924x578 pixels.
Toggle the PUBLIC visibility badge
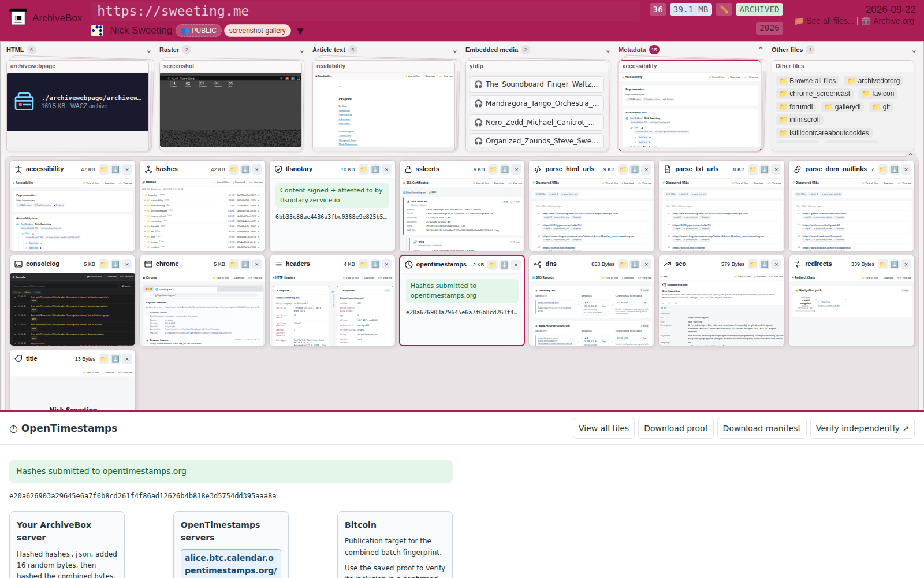(x=199, y=31)
